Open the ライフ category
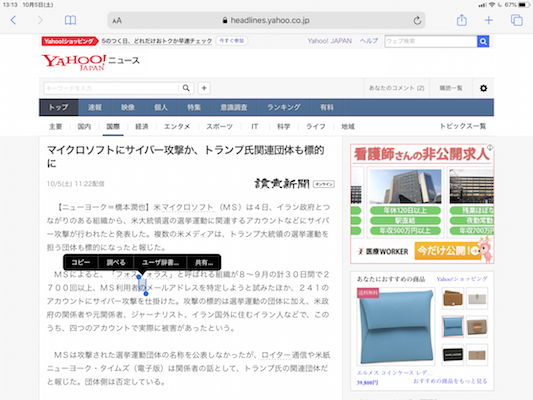Screen dimensions: 533x400 tap(316, 126)
